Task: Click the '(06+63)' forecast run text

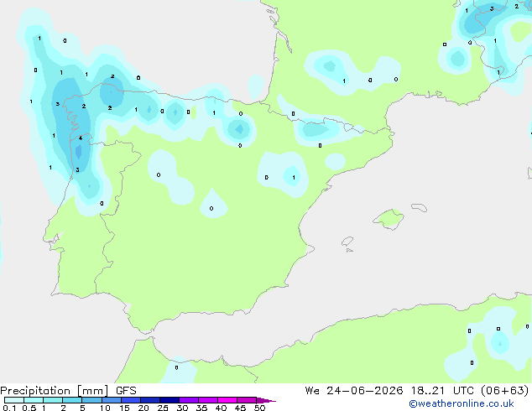Action: (x=505, y=391)
